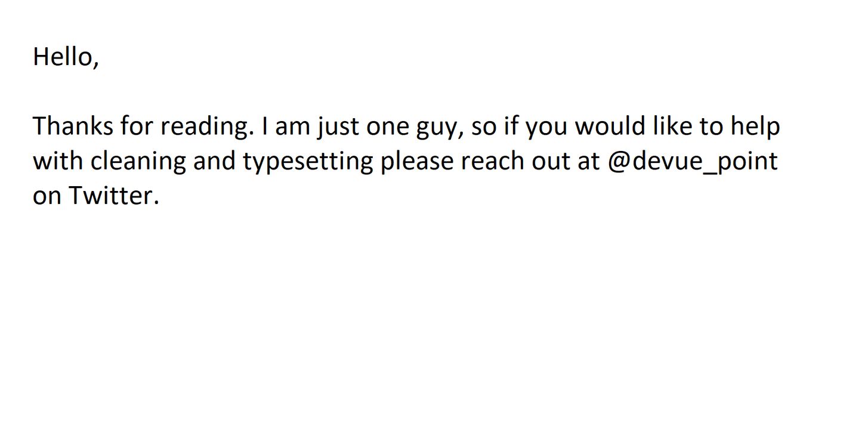Click on the word cleaning

pos(138,161)
